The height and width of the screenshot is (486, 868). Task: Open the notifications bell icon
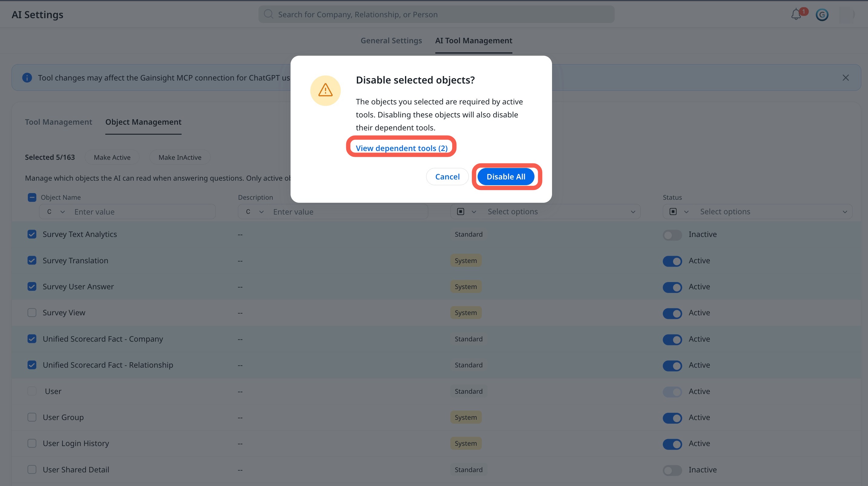(x=796, y=15)
